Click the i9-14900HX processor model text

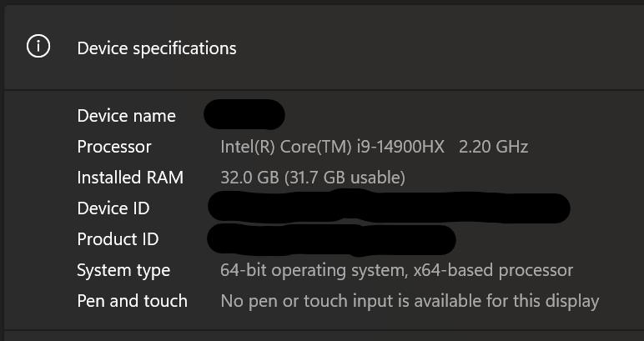pyautogui.click(x=400, y=147)
